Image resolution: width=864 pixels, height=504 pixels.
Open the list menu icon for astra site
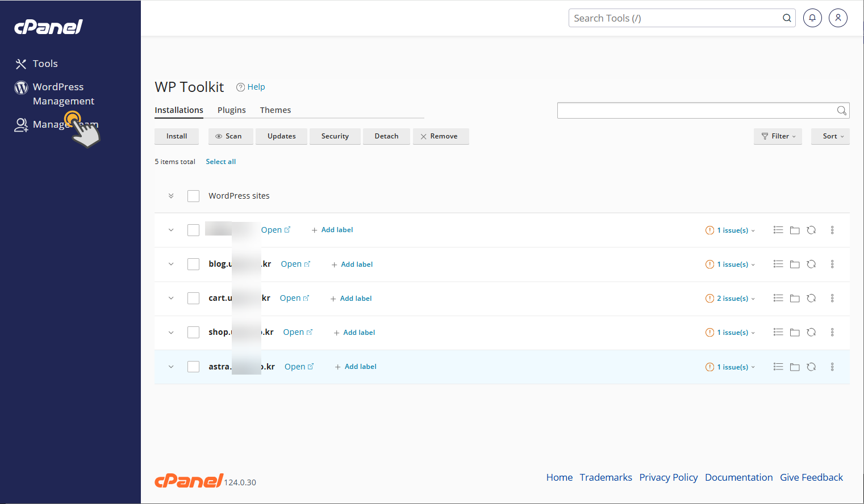778,367
